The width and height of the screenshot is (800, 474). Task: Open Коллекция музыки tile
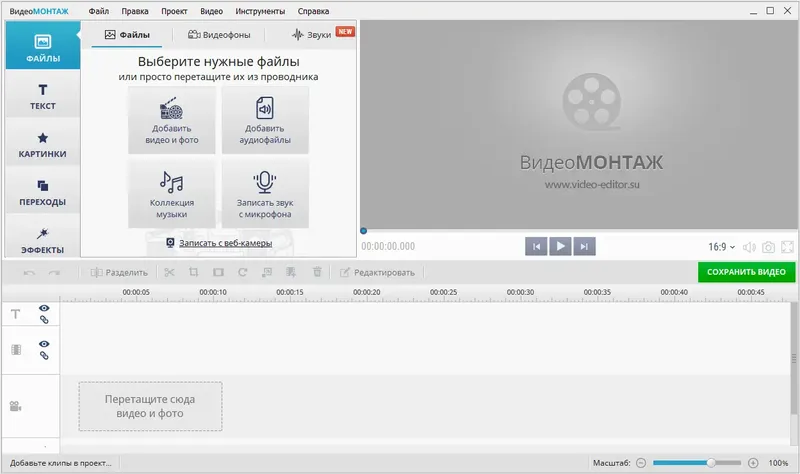coord(172,194)
